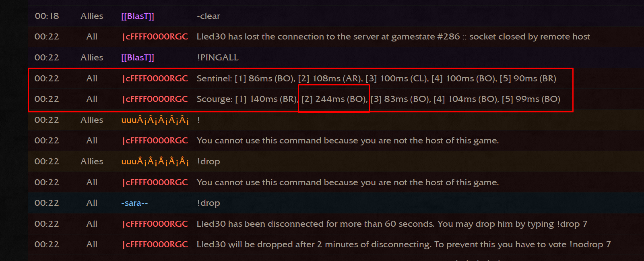This screenshot has height=261, width=644.
Task: Click the [[BlasT]] name in the -clear row
Action: tap(138, 16)
